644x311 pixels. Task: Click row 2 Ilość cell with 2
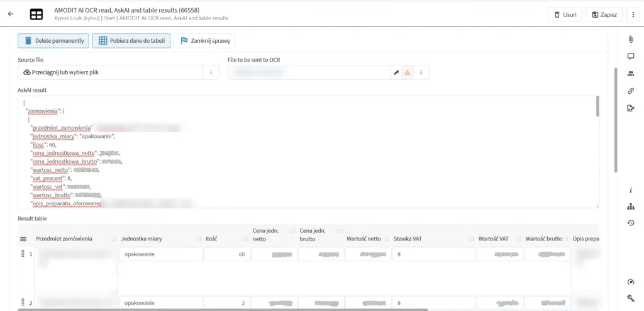tap(226, 303)
